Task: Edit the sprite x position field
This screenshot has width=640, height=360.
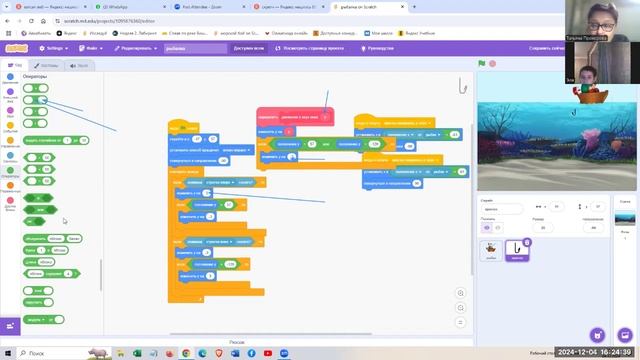Action: click(556, 207)
